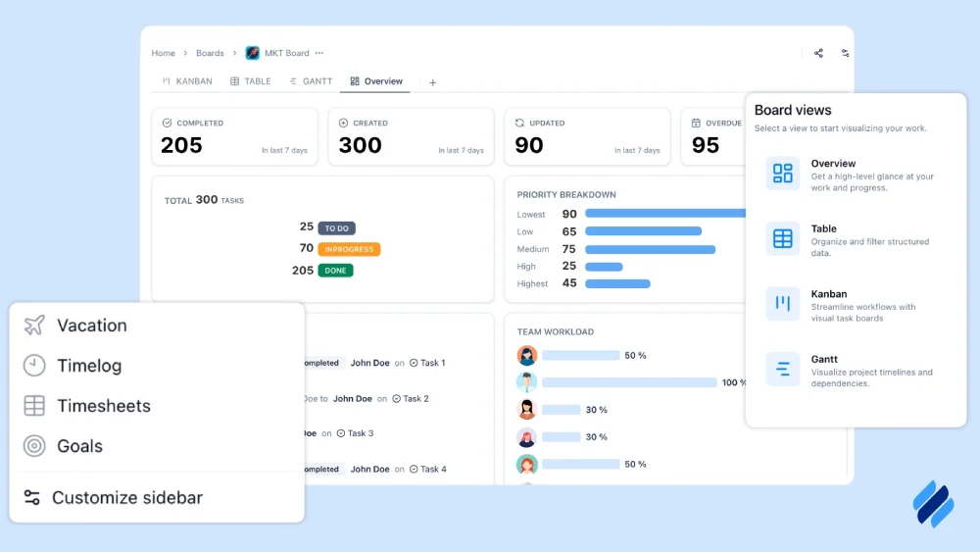Select the Table icon in Board views
Image resolution: width=980 pixels, height=552 pixels.
[782, 238]
